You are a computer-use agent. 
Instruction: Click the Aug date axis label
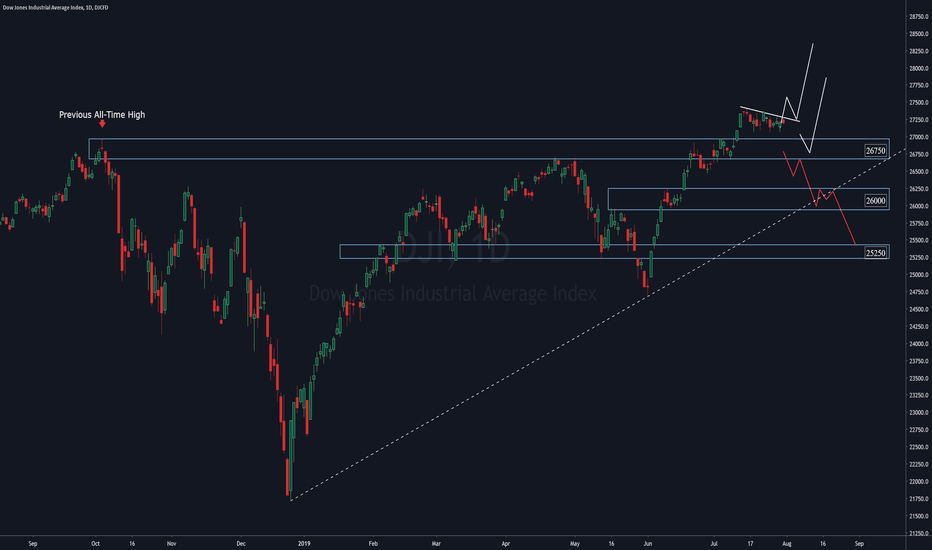(787, 544)
